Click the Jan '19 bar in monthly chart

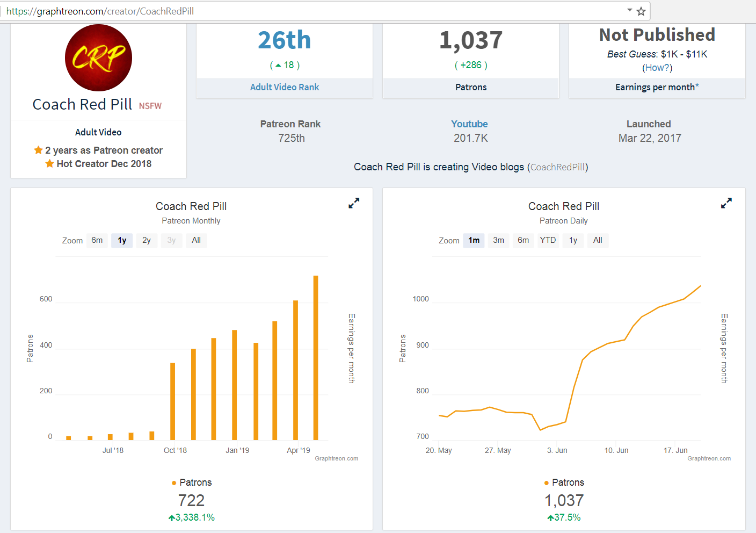pos(234,385)
